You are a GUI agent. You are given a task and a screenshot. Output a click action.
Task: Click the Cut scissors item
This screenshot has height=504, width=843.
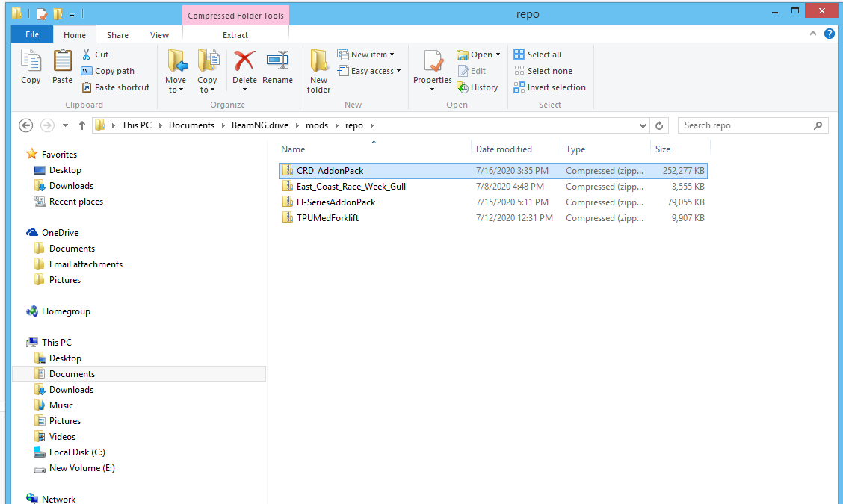(95, 55)
